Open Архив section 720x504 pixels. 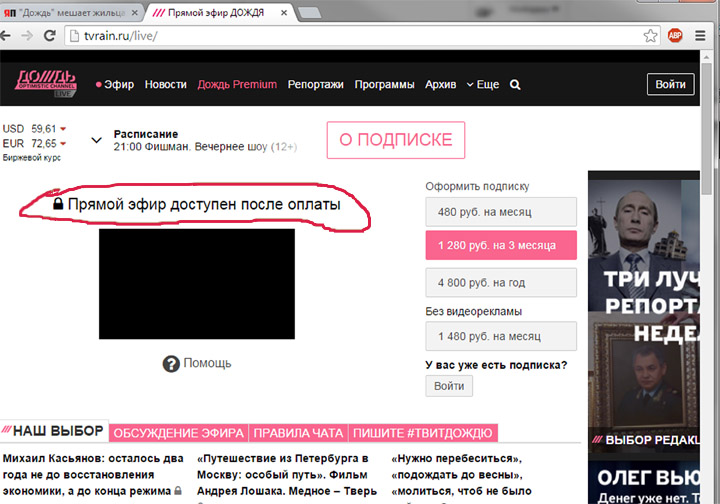click(x=440, y=85)
